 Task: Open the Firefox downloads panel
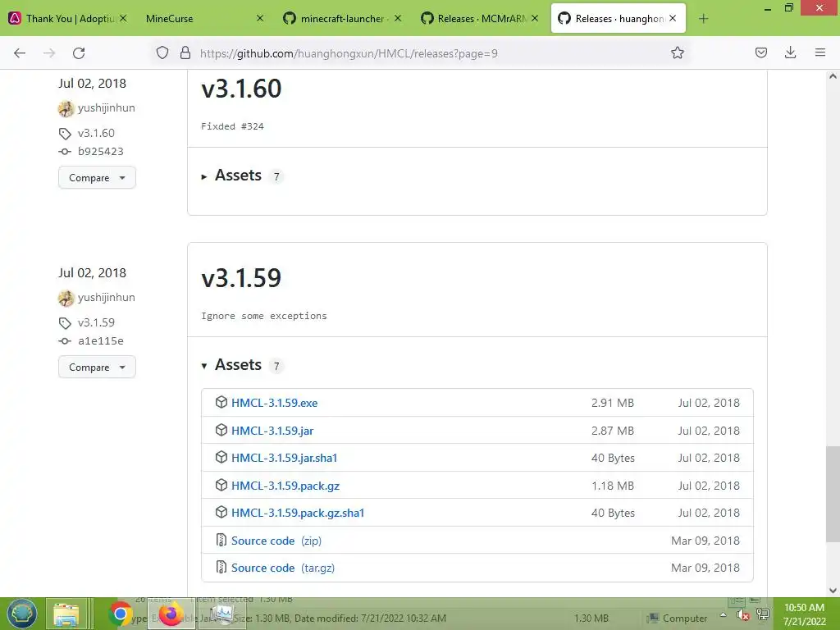tap(790, 52)
